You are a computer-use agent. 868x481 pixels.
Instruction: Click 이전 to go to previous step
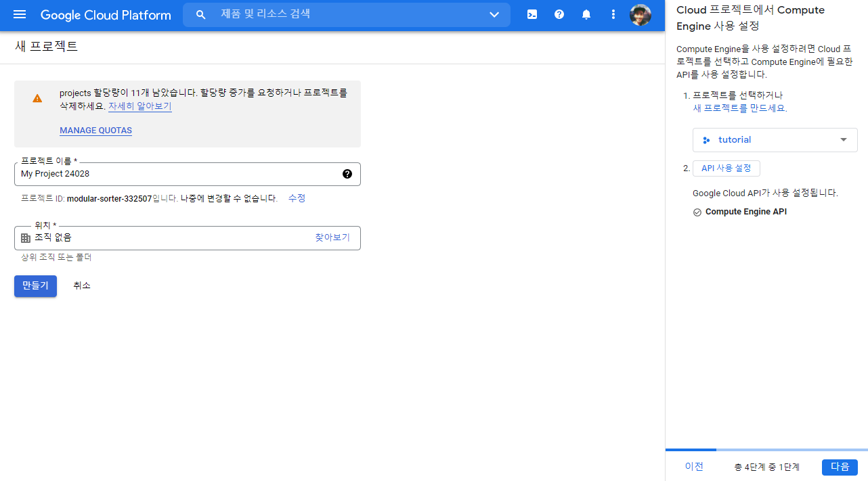694,467
